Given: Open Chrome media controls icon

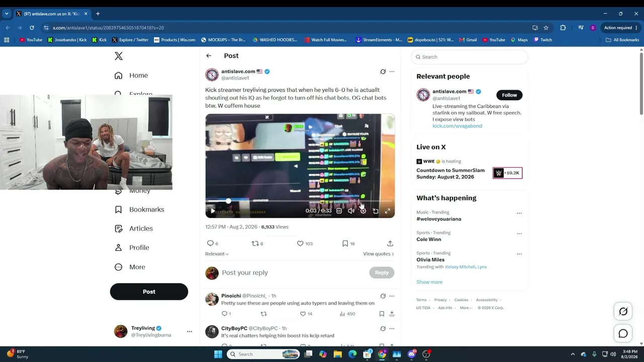Looking at the screenshot, I should click(x=581, y=28).
